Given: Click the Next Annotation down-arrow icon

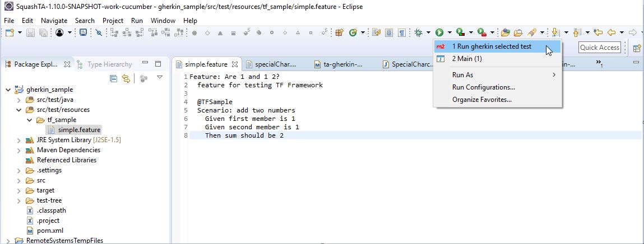Looking at the screenshot, I should [555, 32].
